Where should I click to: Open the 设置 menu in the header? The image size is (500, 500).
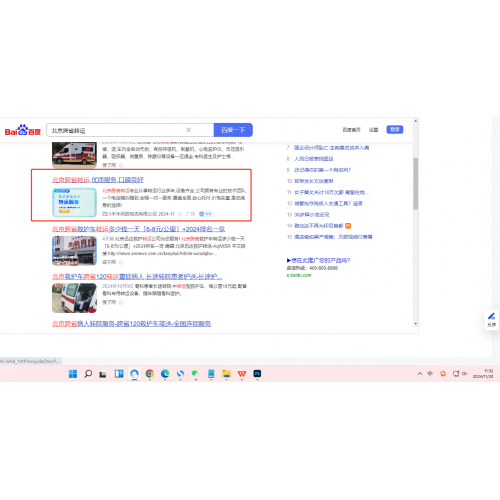pos(373,130)
